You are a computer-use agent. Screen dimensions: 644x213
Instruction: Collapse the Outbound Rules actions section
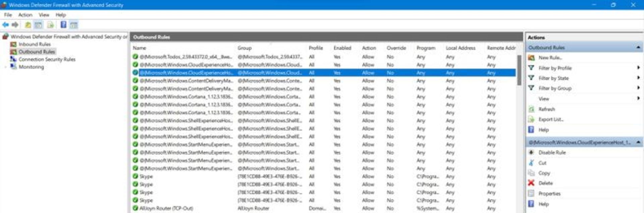638,48
